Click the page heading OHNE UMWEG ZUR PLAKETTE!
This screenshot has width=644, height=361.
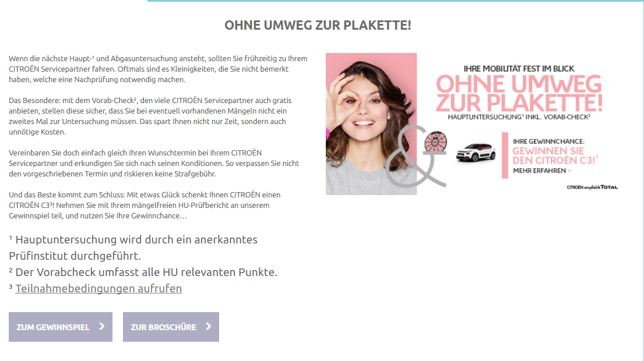(318, 26)
